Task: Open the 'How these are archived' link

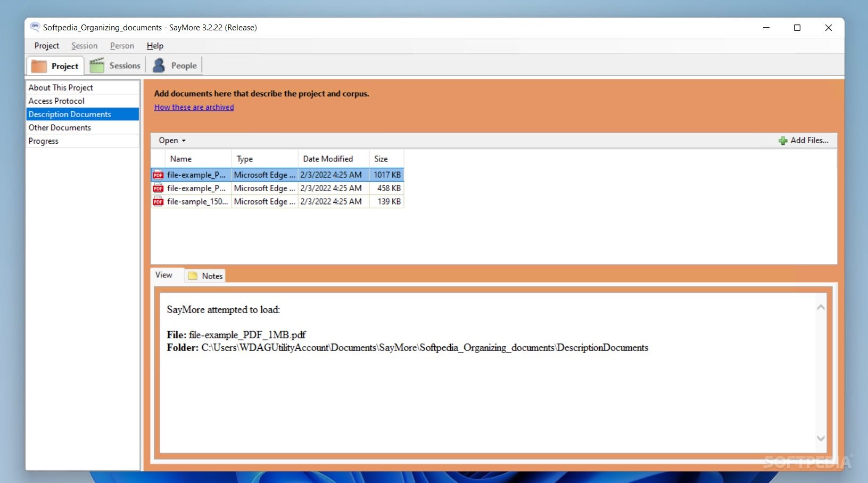Action: tap(194, 107)
